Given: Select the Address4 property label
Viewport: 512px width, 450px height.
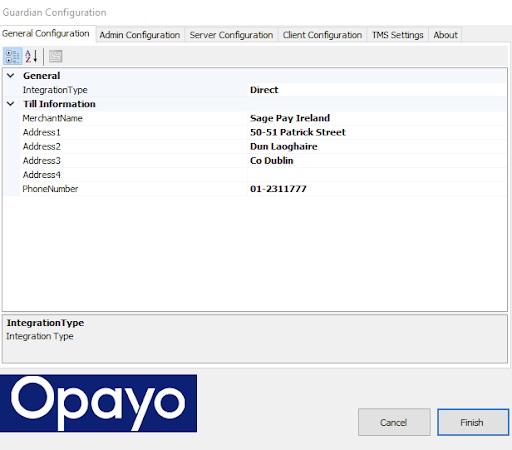Looking at the screenshot, I should [x=42, y=175].
